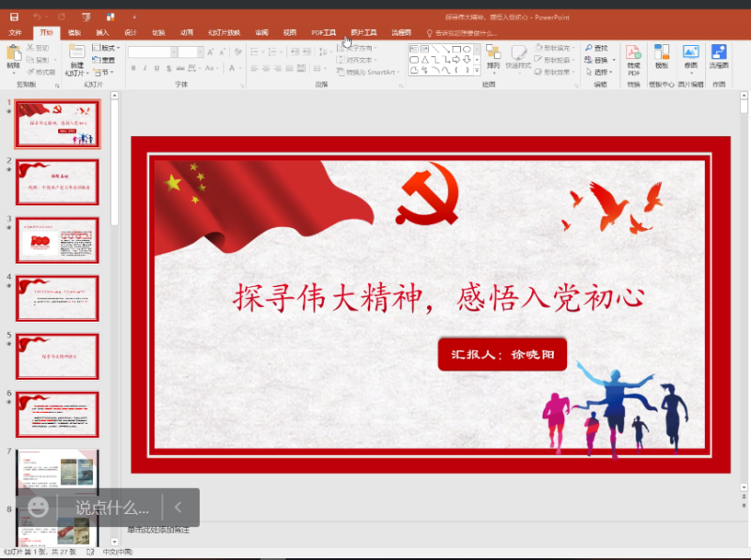Start slideshow from the quick access toolbar
Image resolution: width=751 pixels, height=560 pixels.
pyautogui.click(x=86, y=17)
